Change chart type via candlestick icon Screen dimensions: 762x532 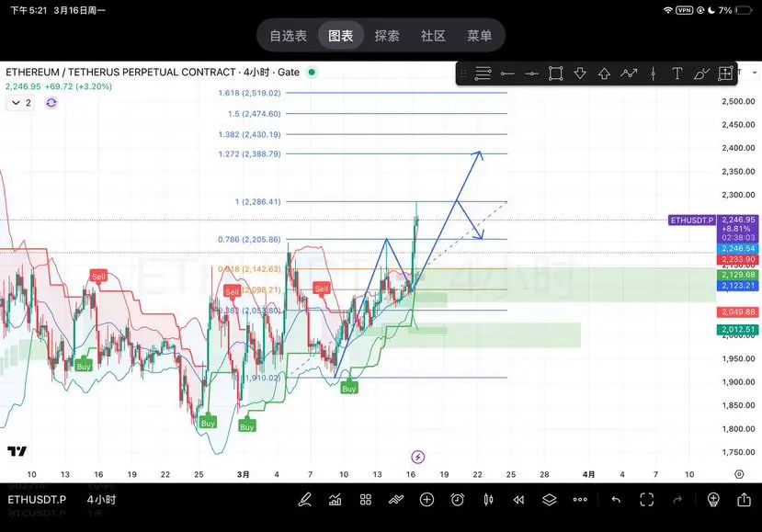tap(488, 500)
